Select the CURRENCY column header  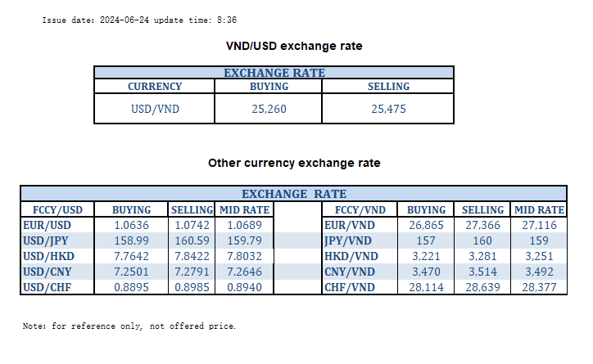pyautogui.click(x=155, y=86)
